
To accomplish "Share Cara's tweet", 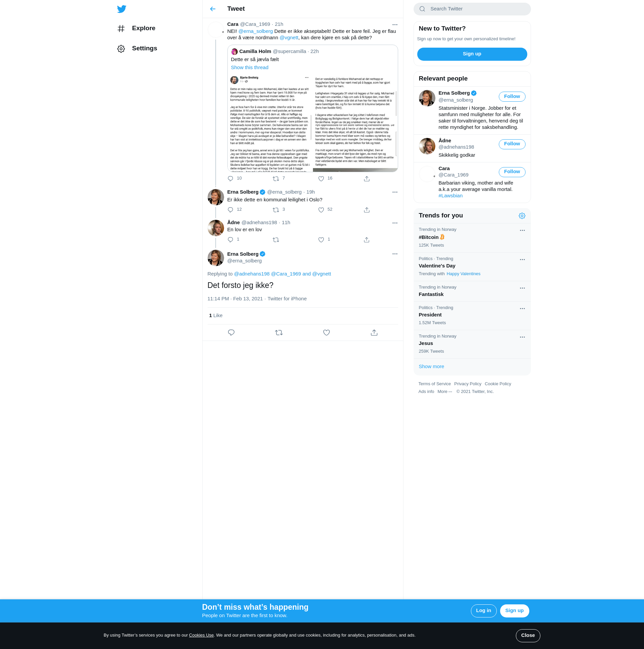I will [367, 179].
